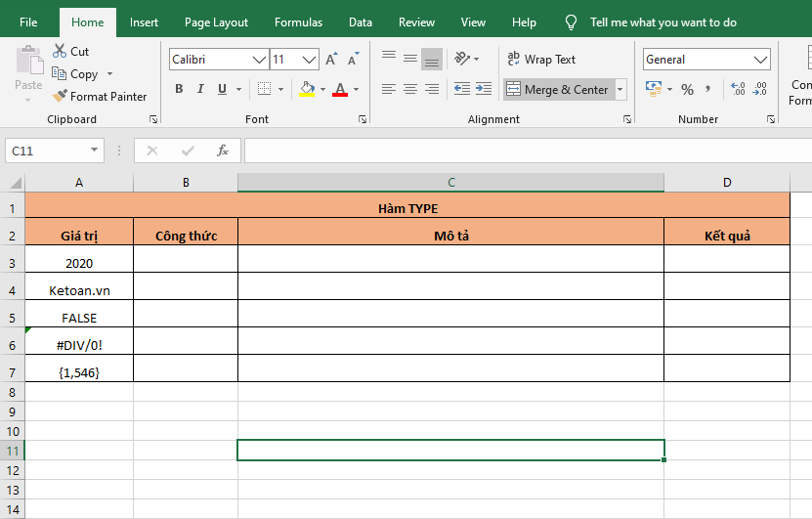Open the Merge & Center dropdown arrow
812x519 pixels.
(620, 90)
